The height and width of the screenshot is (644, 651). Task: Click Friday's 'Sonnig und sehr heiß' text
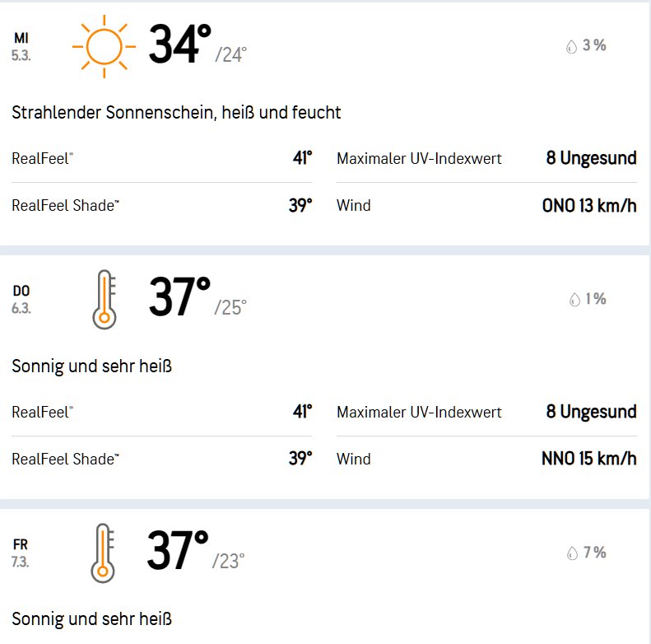pos(91,618)
